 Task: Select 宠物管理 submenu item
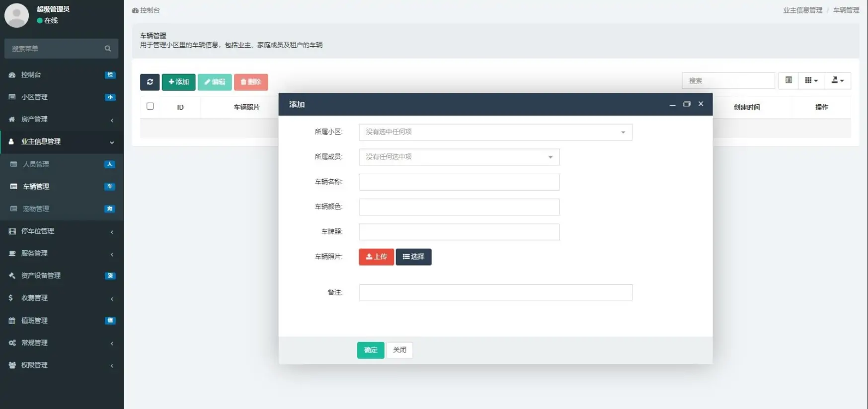(62, 209)
